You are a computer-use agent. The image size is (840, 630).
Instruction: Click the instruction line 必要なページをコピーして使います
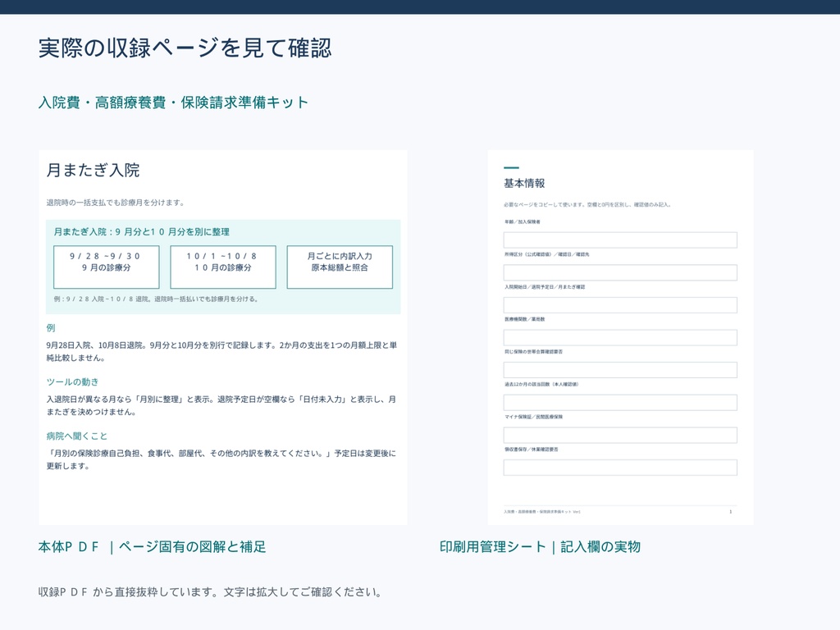(x=587, y=204)
